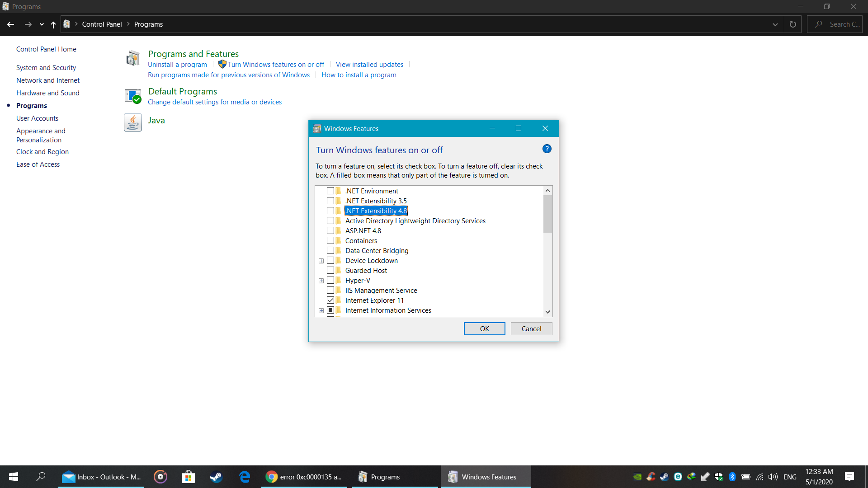The height and width of the screenshot is (488, 868).
Task: Open System and Security category
Action: (x=46, y=68)
